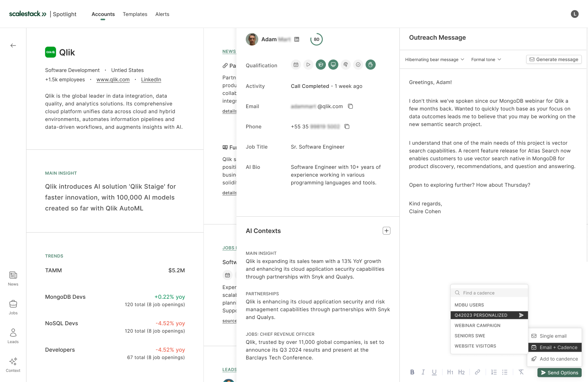Viewport: 588px width, 382px height.
Task: Click the lead score 80 ring
Action: (317, 39)
